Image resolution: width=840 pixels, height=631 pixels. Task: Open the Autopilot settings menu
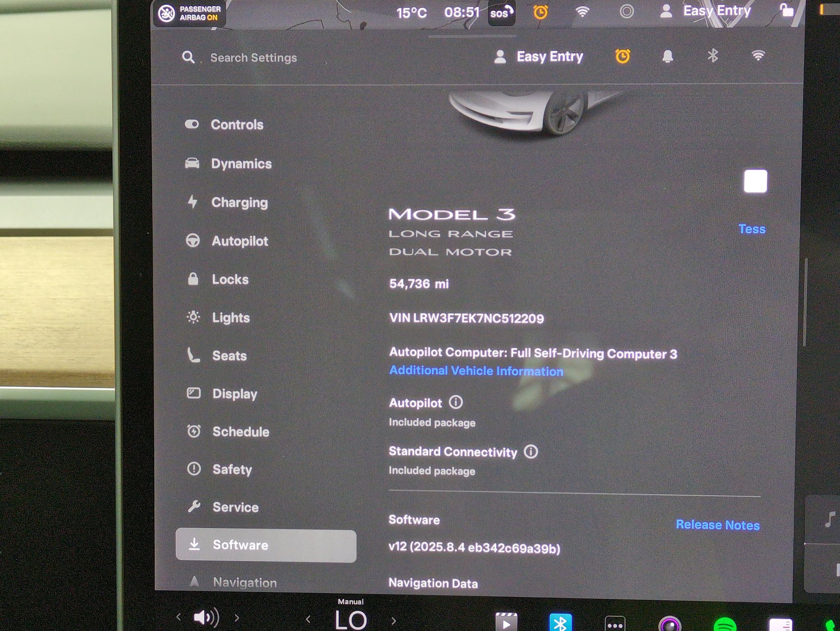tap(227, 241)
